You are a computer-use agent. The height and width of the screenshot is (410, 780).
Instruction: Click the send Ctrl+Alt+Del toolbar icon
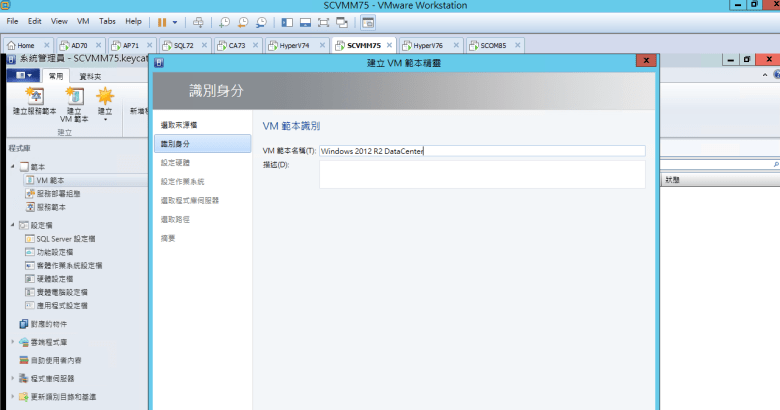click(198, 21)
